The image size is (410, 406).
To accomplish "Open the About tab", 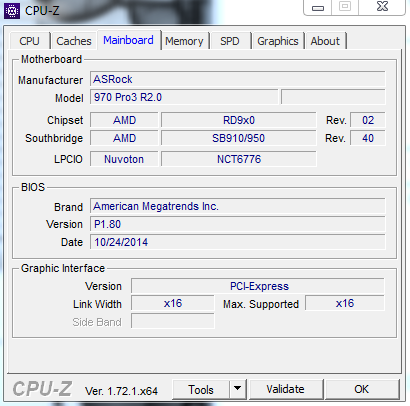I will click(325, 41).
